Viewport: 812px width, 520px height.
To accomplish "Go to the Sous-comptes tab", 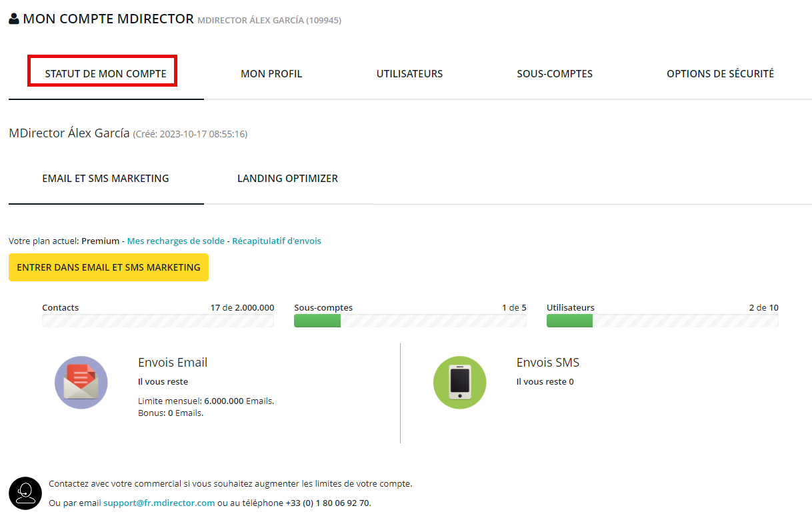I will [555, 74].
